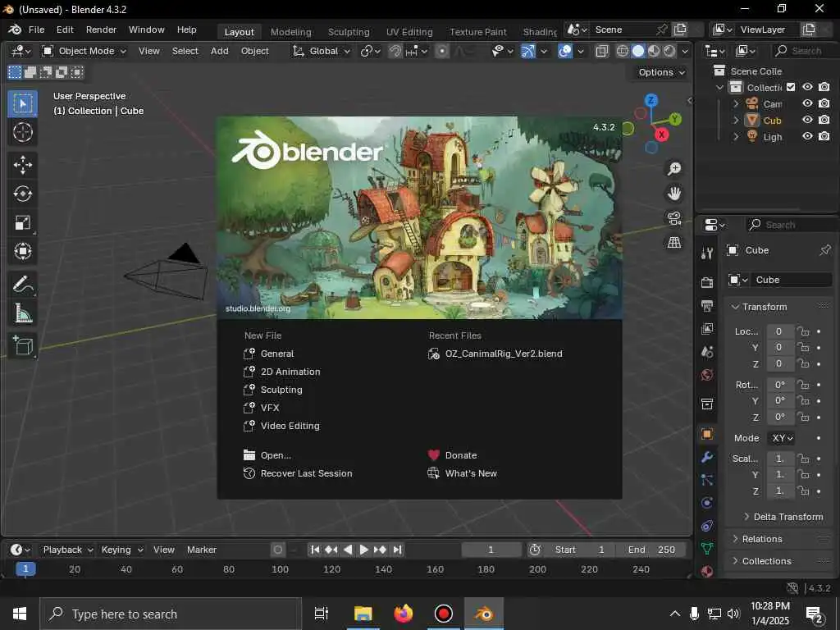
Task: Open the Physics properties tab
Action: click(707, 503)
